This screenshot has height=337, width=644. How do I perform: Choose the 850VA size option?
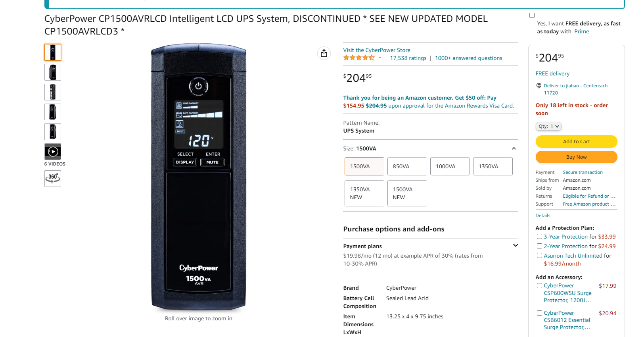407,166
